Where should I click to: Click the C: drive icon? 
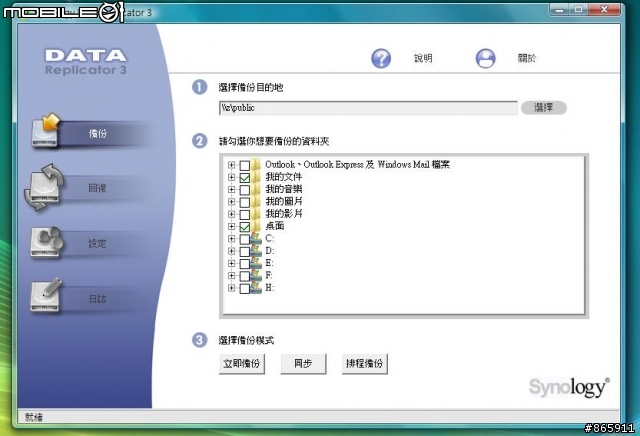point(256,238)
